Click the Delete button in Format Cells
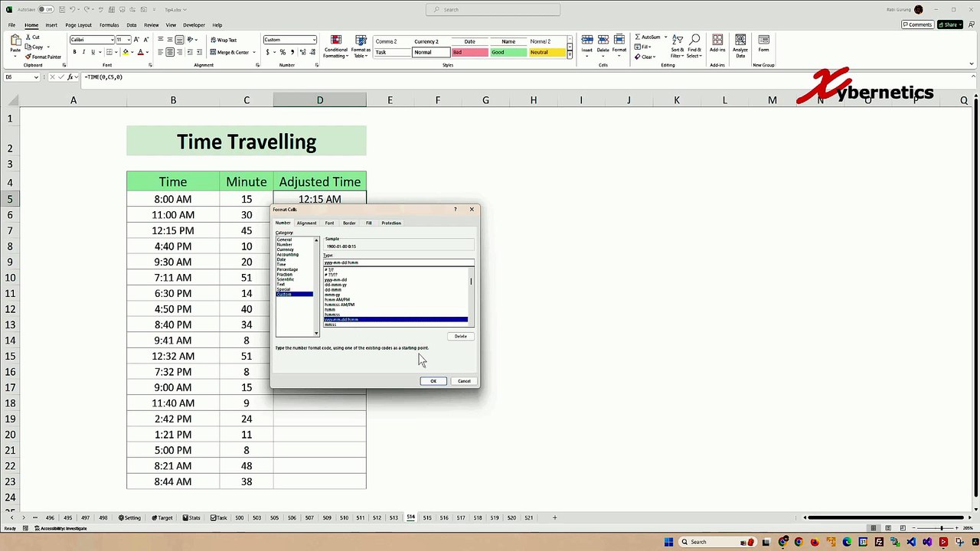 [x=461, y=336]
